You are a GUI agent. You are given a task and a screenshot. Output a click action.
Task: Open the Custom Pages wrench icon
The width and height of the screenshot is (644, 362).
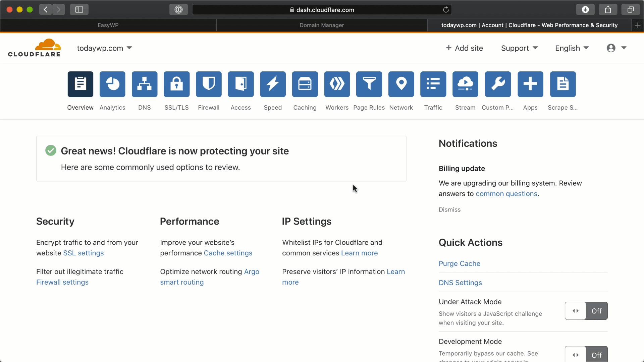click(498, 84)
